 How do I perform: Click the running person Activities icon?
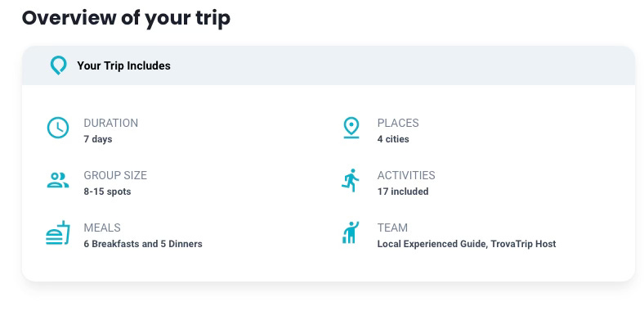point(351,180)
